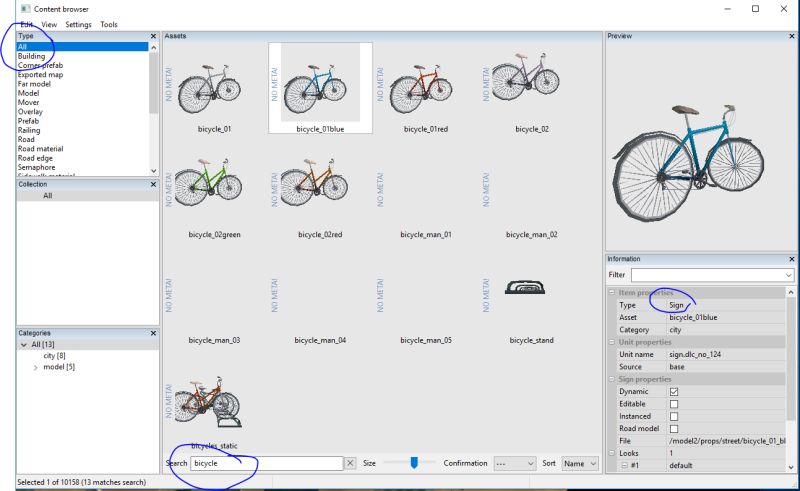
Task: Select the bicycle_man_04 asset label
Action: (320, 340)
